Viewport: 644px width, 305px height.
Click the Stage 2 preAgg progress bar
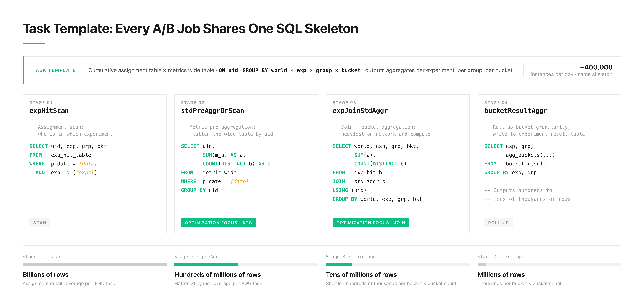246,265
